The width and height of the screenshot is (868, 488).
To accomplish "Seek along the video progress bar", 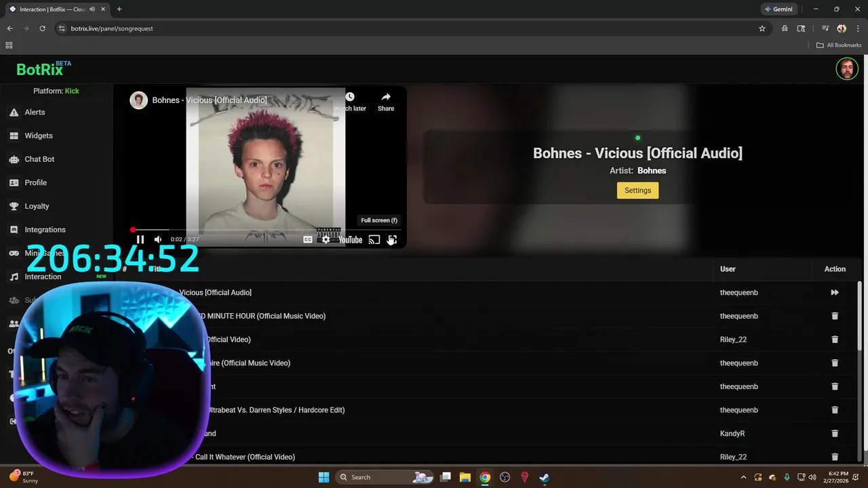I will point(267,230).
